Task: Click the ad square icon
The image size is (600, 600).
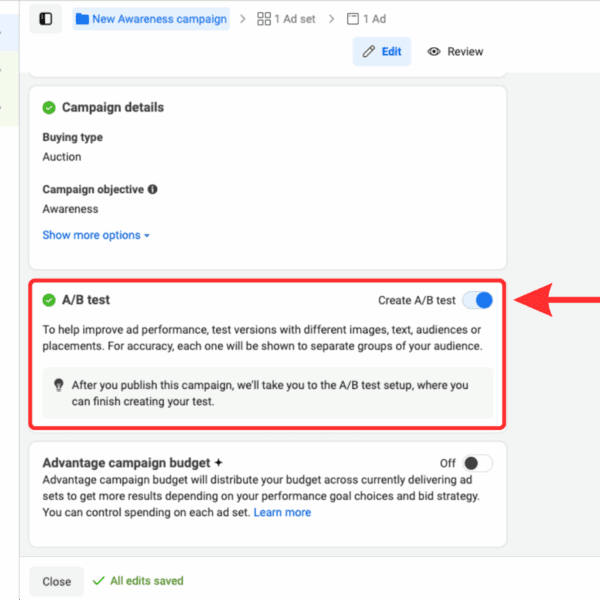Action: coord(352,19)
